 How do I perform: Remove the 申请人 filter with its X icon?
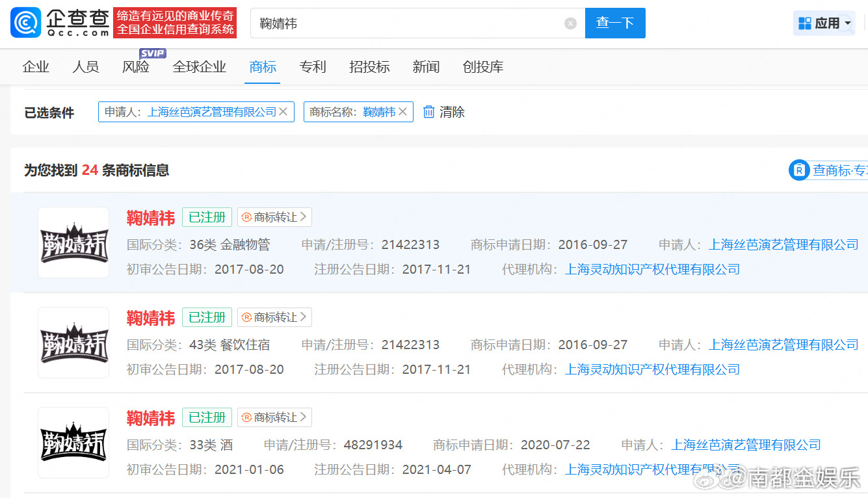pos(283,112)
